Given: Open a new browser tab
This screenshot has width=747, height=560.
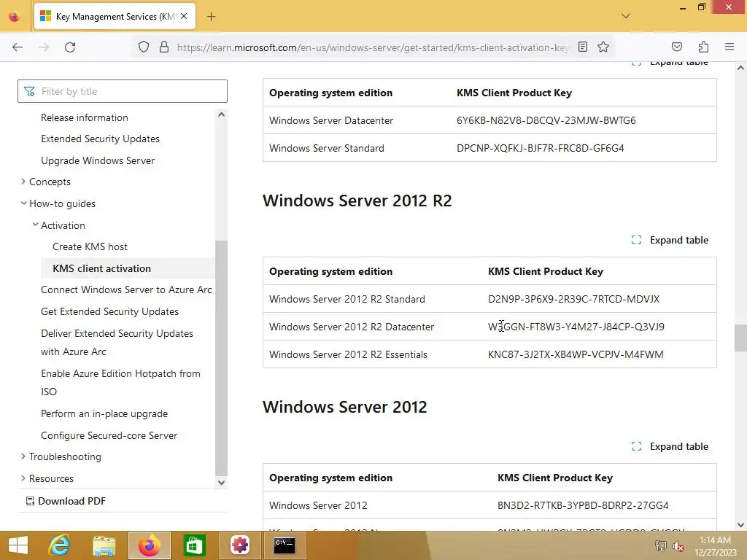Looking at the screenshot, I should [211, 17].
